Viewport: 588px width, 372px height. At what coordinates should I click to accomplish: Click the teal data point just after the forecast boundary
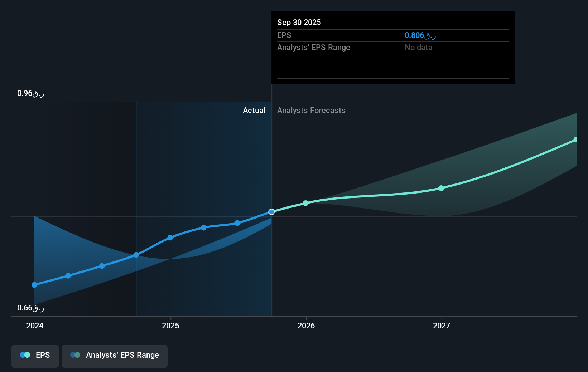[x=305, y=203]
